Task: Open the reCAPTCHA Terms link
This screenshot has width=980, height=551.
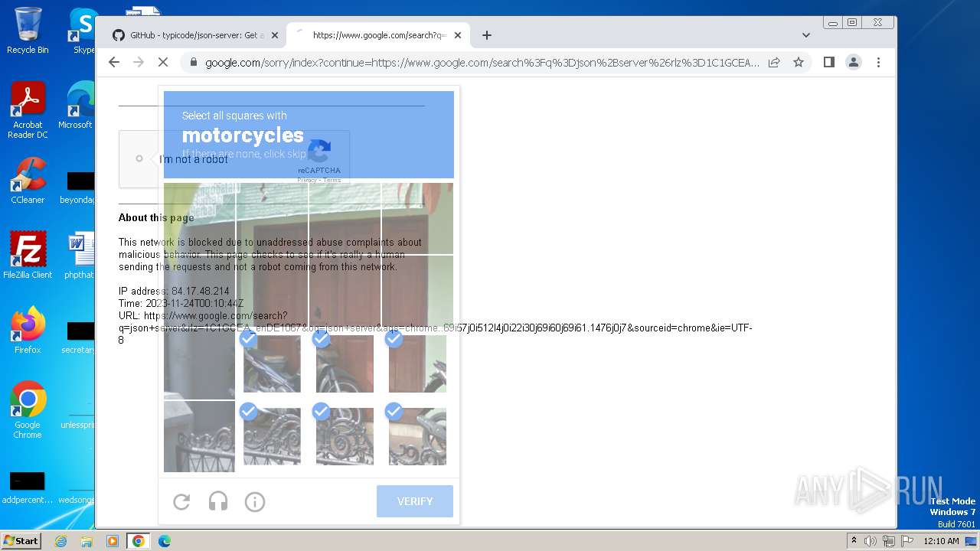Action: tap(332, 180)
